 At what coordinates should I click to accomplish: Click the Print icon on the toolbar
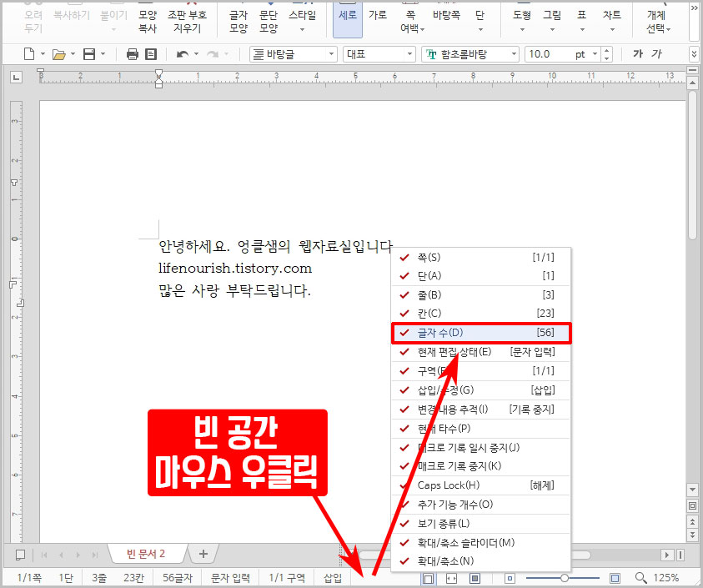coord(132,52)
